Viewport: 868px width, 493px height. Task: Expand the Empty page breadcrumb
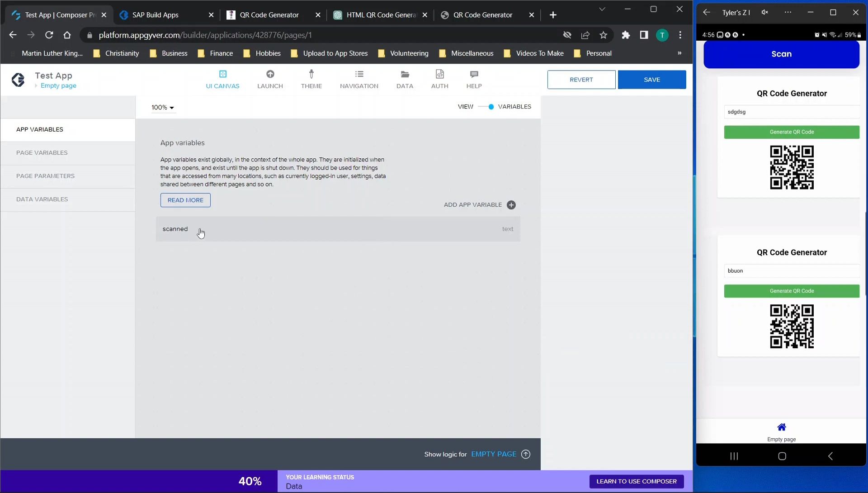(x=58, y=85)
